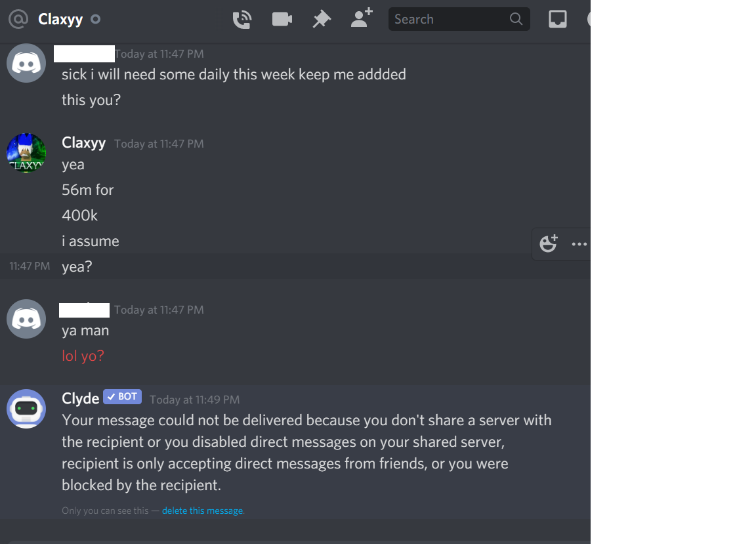Image resolution: width=756 pixels, height=544 pixels.
Task: Click the first default Discord avatar
Action: coord(26,63)
